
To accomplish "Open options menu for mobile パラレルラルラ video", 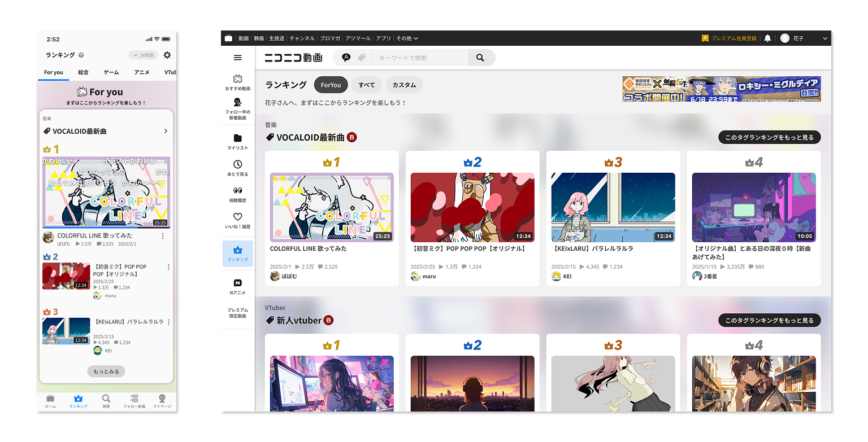I will (168, 322).
